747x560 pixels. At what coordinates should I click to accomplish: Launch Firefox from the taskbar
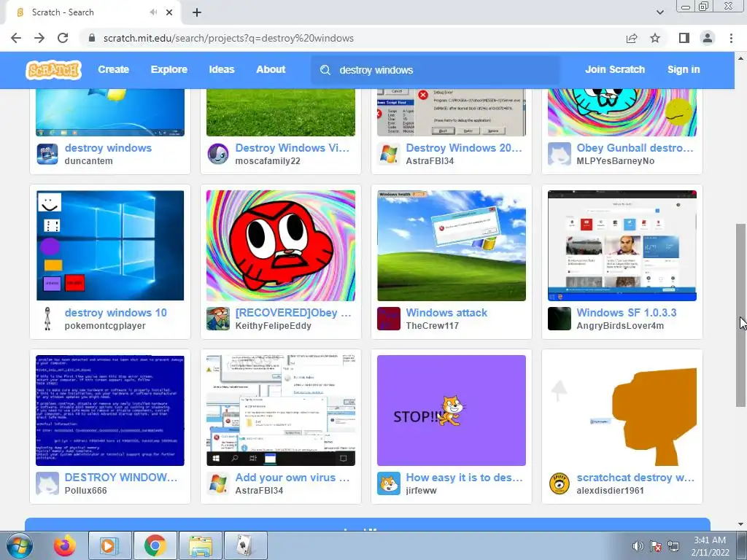click(64, 545)
